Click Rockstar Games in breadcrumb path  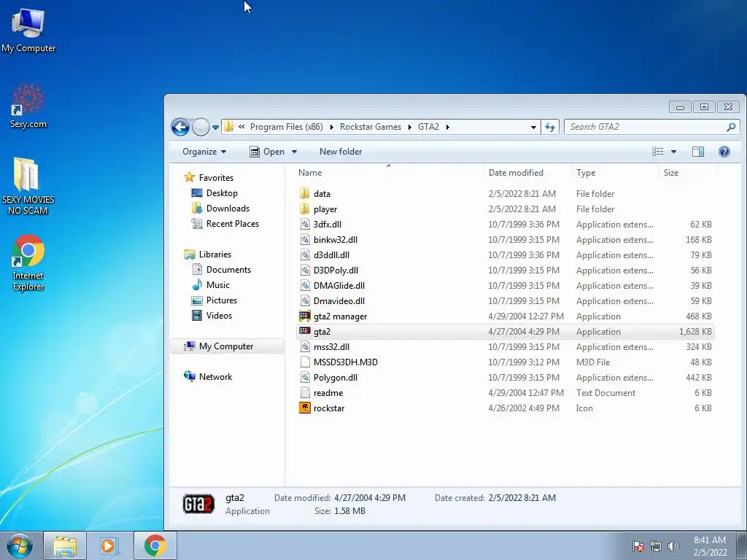tap(370, 127)
